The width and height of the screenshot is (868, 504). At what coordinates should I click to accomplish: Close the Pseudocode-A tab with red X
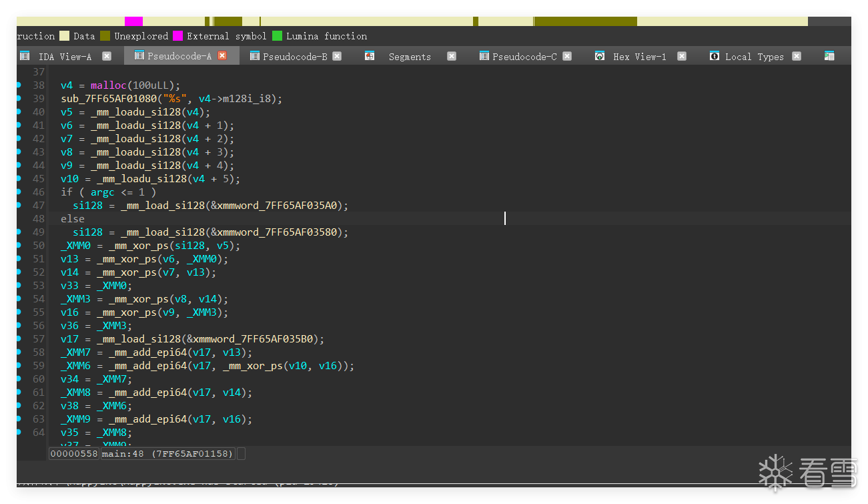pyautogui.click(x=222, y=56)
